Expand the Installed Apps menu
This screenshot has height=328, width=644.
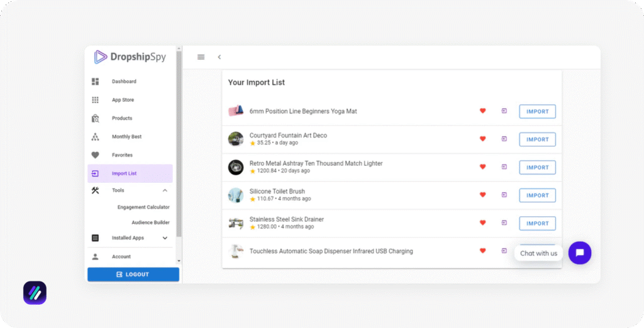click(x=165, y=238)
